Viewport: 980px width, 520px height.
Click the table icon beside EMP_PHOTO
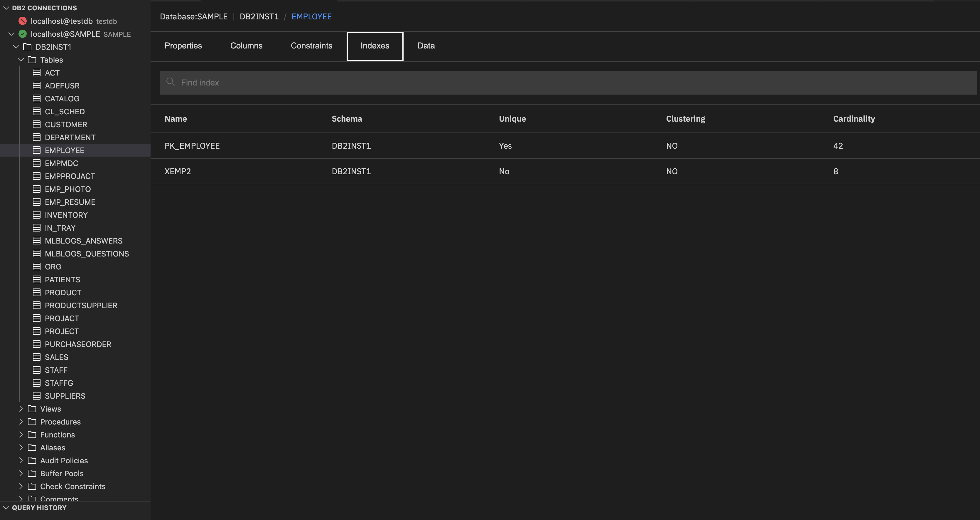pos(36,189)
